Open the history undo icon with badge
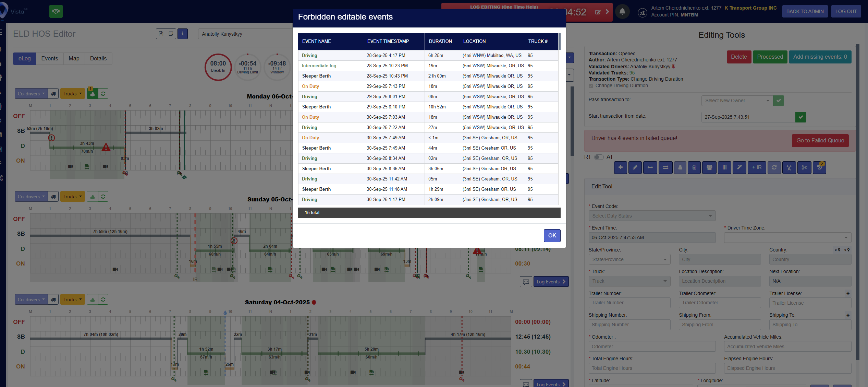This screenshot has width=868, height=387. click(819, 167)
